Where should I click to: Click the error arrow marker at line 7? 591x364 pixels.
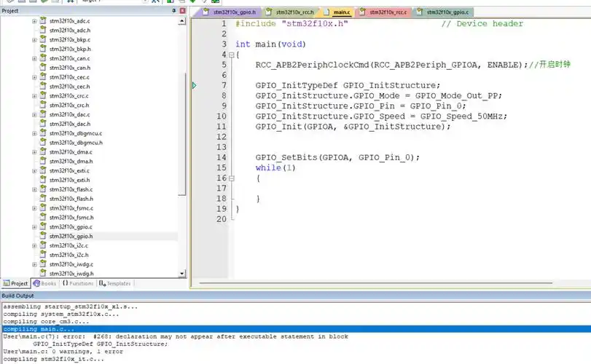coord(194,85)
